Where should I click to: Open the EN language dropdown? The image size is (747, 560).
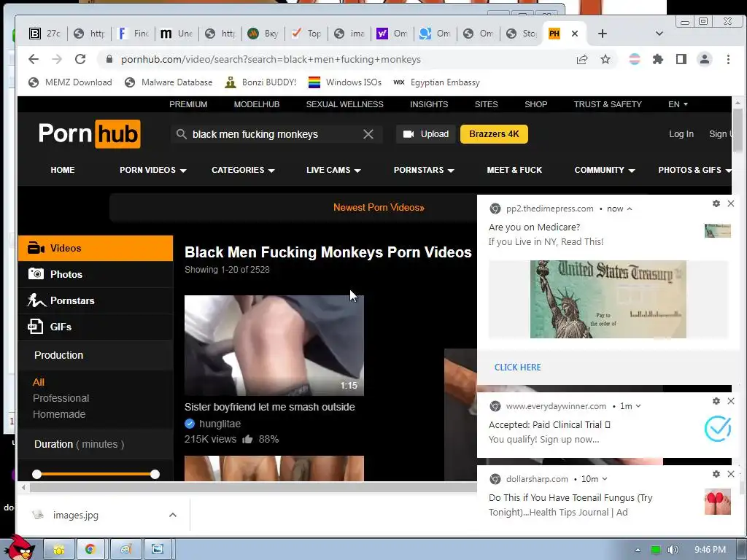678,104
